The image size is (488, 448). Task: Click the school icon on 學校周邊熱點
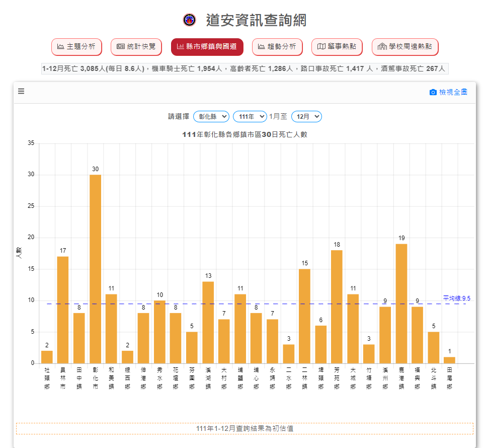(382, 46)
